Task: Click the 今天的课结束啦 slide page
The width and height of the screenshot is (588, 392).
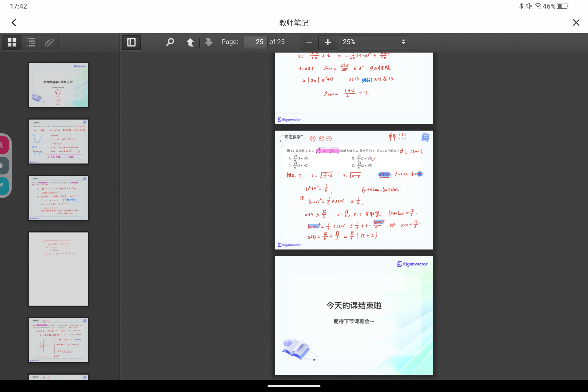Action: pyautogui.click(x=354, y=315)
